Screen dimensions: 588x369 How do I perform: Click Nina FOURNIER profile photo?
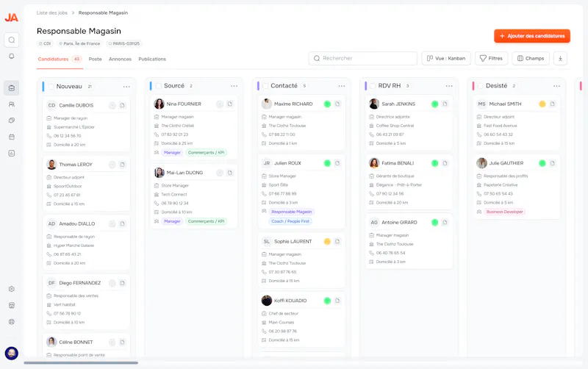pos(159,104)
